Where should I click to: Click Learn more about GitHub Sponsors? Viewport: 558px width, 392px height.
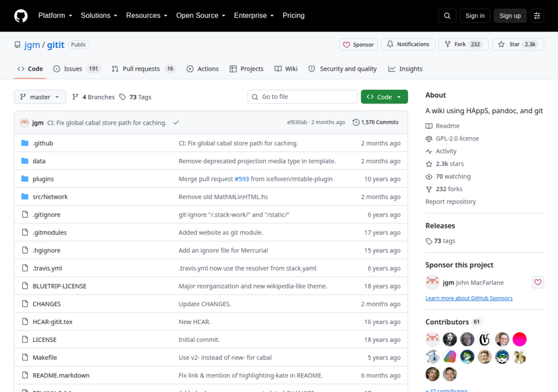click(469, 298)
